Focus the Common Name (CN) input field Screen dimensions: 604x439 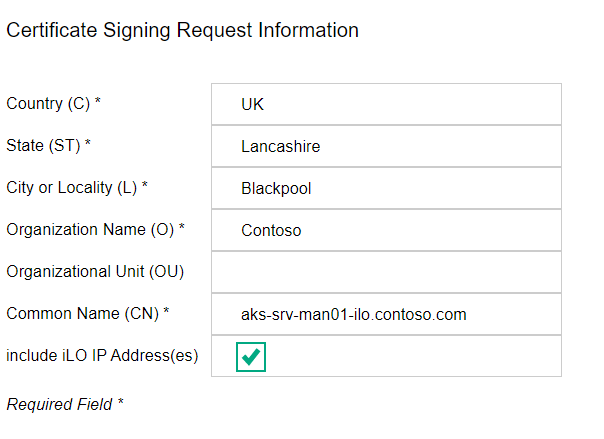[x=386, y=314]
